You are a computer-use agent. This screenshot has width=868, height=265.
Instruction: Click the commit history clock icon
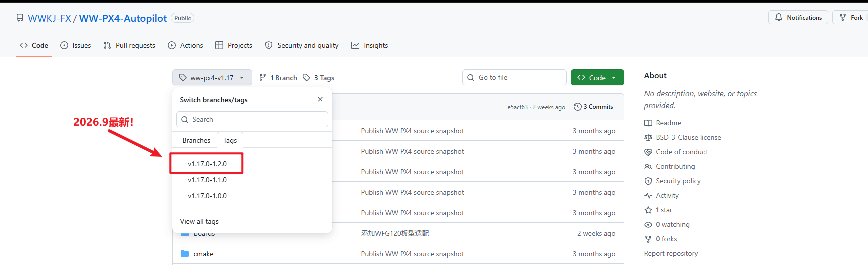577,107
